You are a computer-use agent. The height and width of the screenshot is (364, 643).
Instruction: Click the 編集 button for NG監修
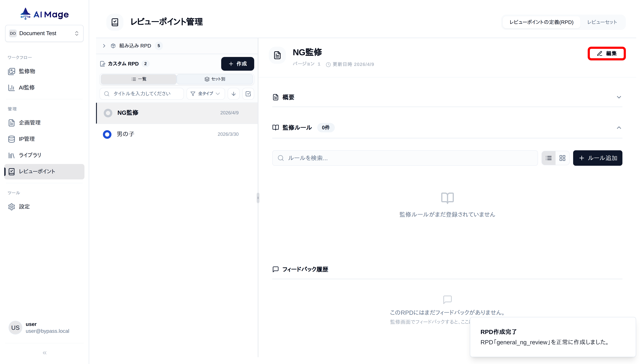606,53
